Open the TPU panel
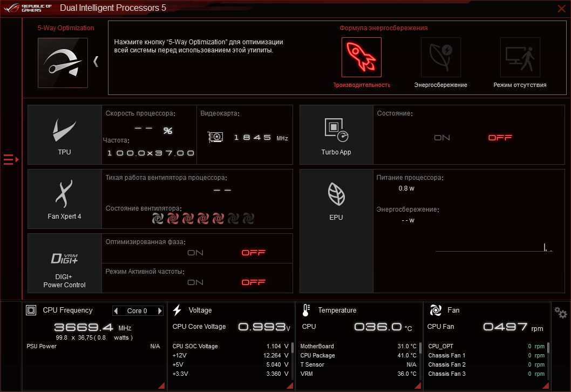The image size is (571, 392). [64, 135]
